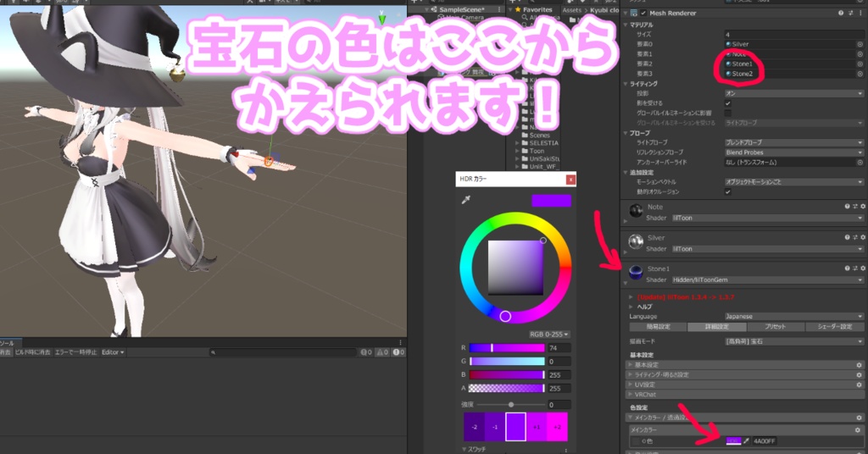Click the Stone1 material preview sphere
Viewport: 868px width, 454px height.
point(636,272)
